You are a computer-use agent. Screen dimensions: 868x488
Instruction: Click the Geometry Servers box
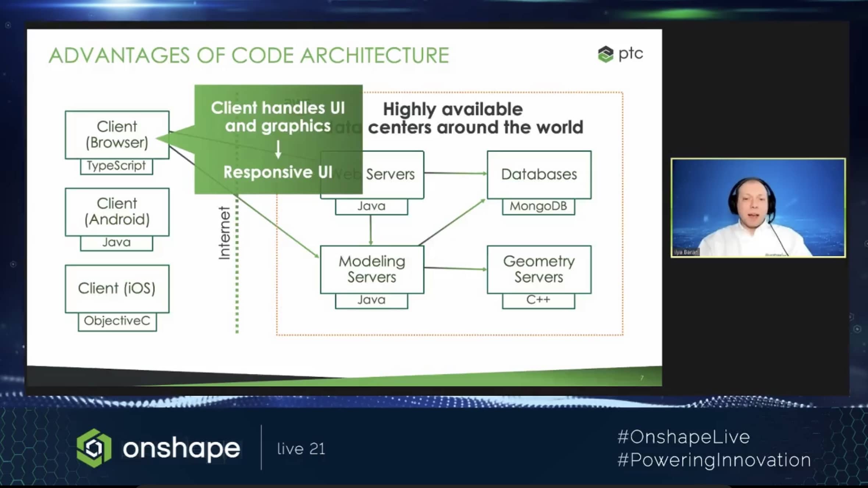click(x=539, y=269)
